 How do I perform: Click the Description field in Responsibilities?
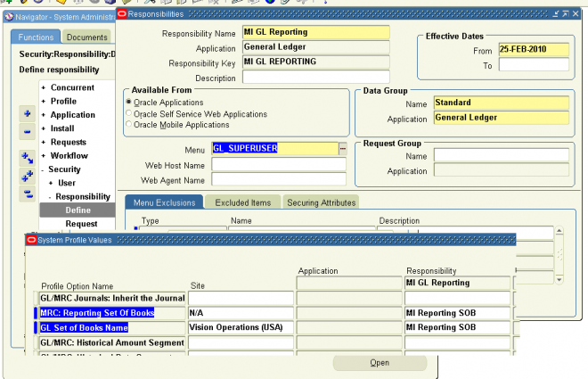[x=316, y=77]
